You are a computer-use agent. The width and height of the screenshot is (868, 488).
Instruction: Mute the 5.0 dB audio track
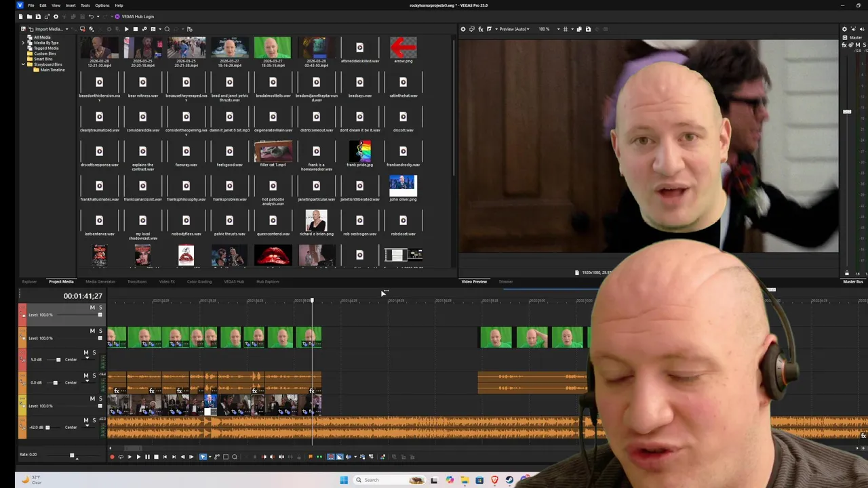coord(86,352)
